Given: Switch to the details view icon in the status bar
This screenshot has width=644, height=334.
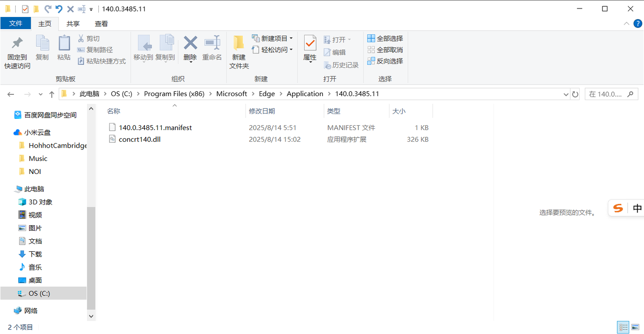Looking at the screenshot, I should 623,327.
